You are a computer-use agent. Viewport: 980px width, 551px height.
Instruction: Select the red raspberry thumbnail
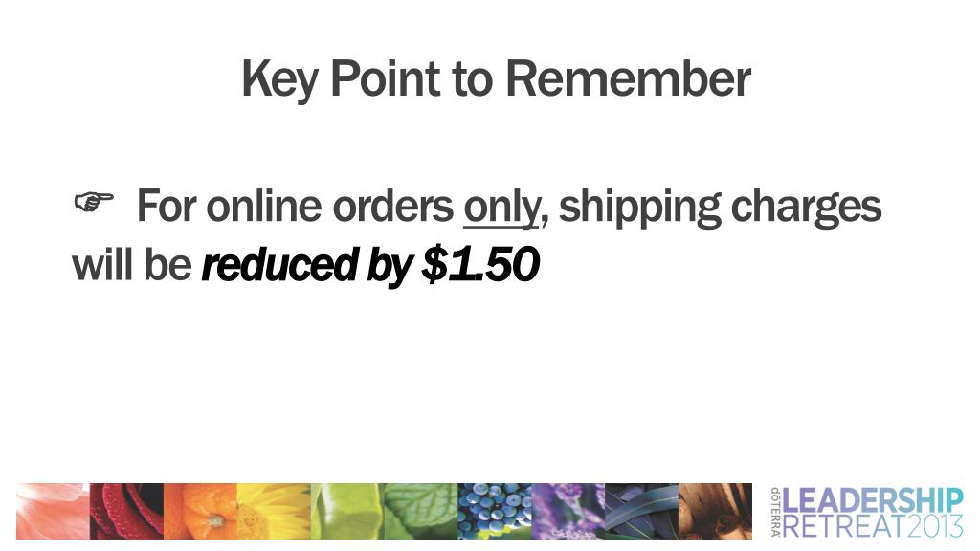127,511
